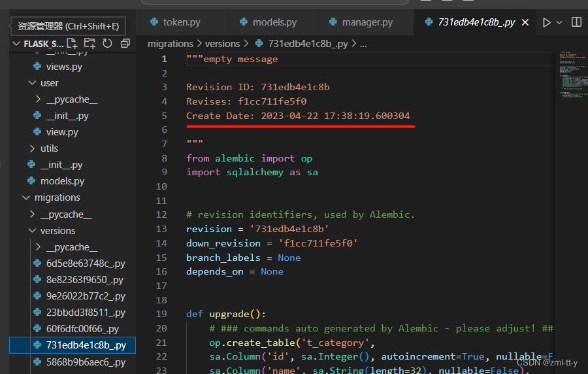Click Python icon on manager.py tab
Image resolution: width=588 pixels, height=374 pixels.
[x=333, y=22]
